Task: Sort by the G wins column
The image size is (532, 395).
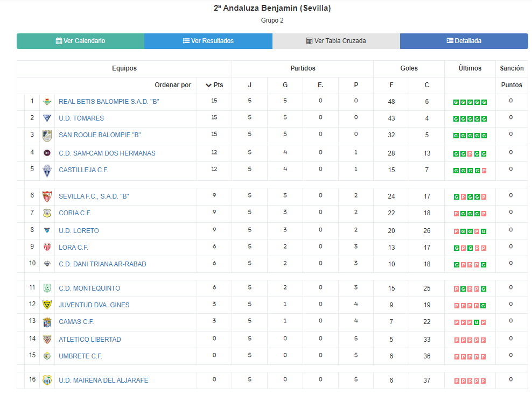Action: click(x=285, y=85)
